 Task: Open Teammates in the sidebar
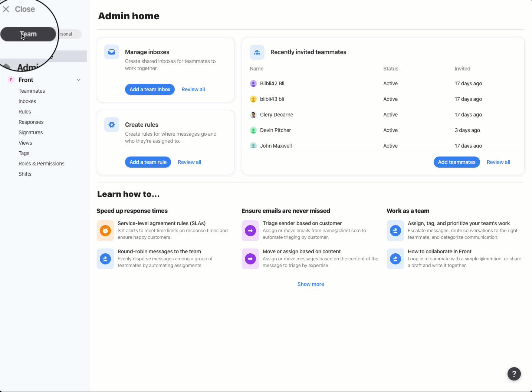[x=32, y=91]
